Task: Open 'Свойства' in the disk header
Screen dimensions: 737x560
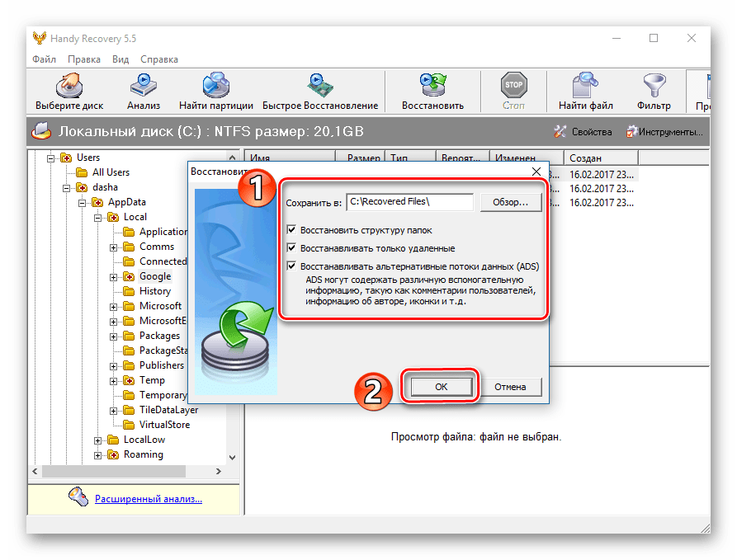Action: [x=583, y=132]
